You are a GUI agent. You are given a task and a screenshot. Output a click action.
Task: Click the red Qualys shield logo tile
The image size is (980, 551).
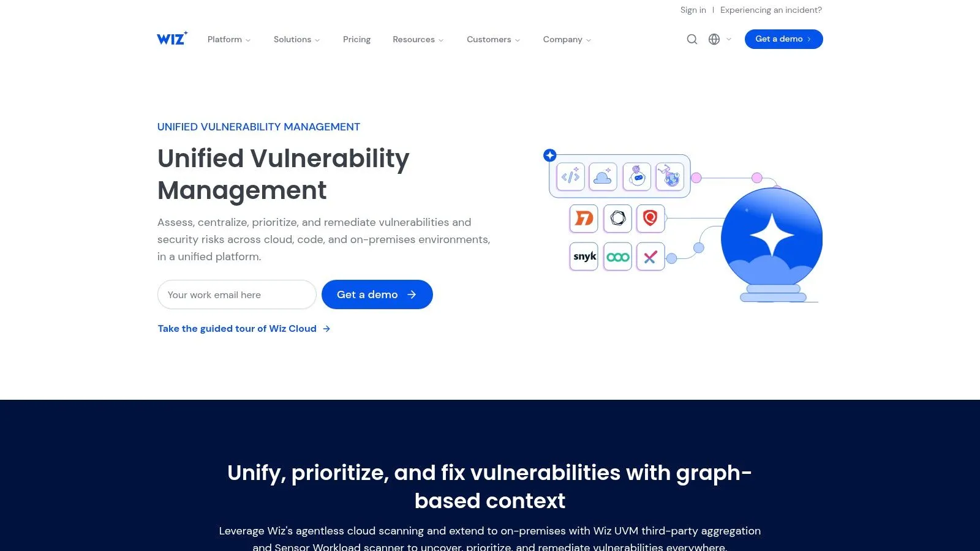click(650, 219)
